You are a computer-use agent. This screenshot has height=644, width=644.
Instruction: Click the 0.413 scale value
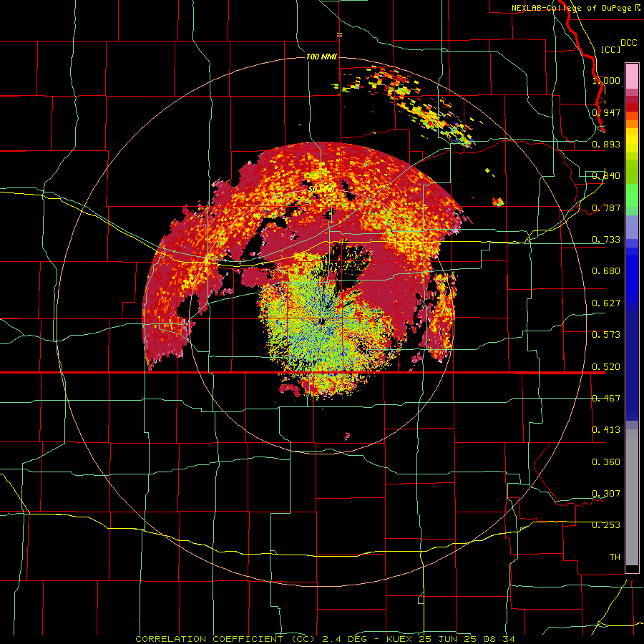point(606,430)
